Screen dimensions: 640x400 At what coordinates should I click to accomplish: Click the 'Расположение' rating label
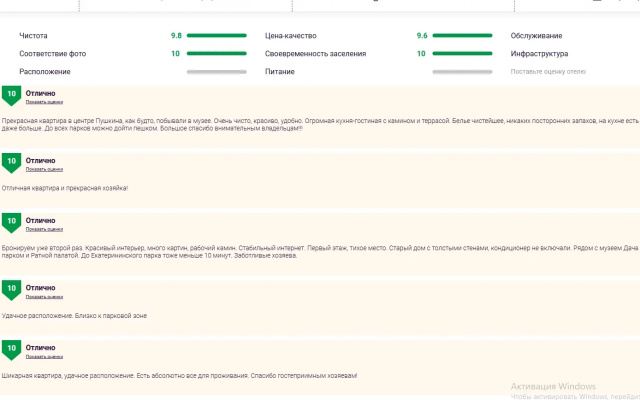click(x=45, y=71)
